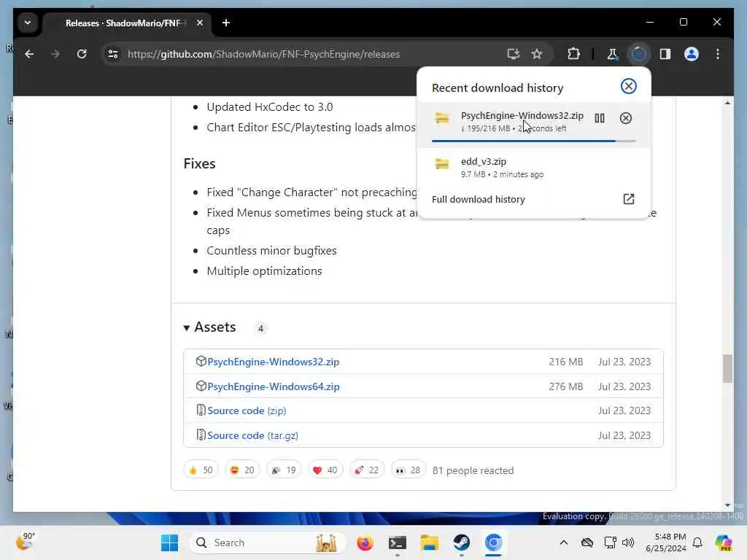
Task: Click the scrollbar up arrow
Action: [x=727, y=103]
